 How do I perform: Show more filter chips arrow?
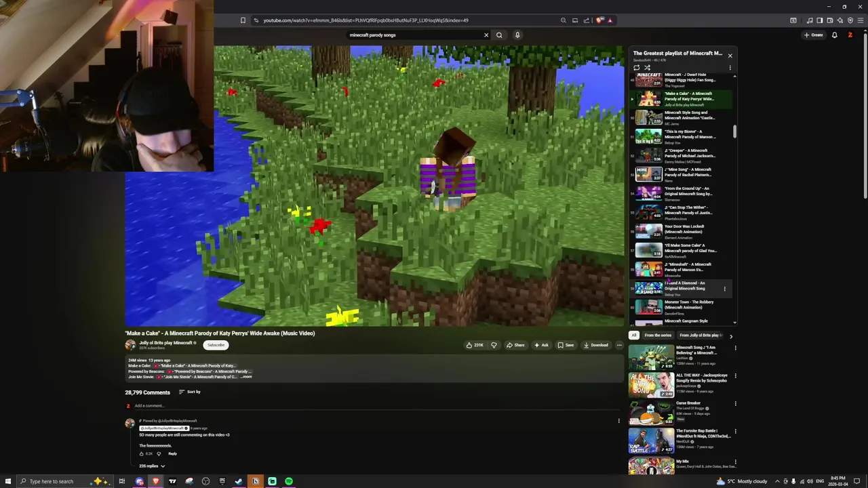click(730, 336)
